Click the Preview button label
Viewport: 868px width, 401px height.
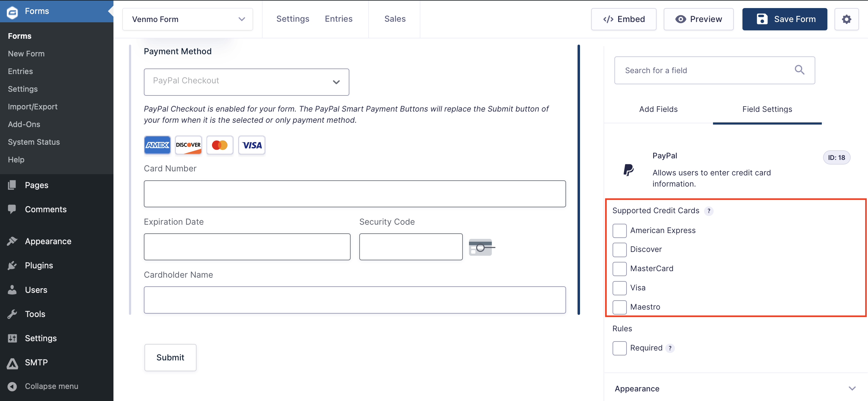706,19
